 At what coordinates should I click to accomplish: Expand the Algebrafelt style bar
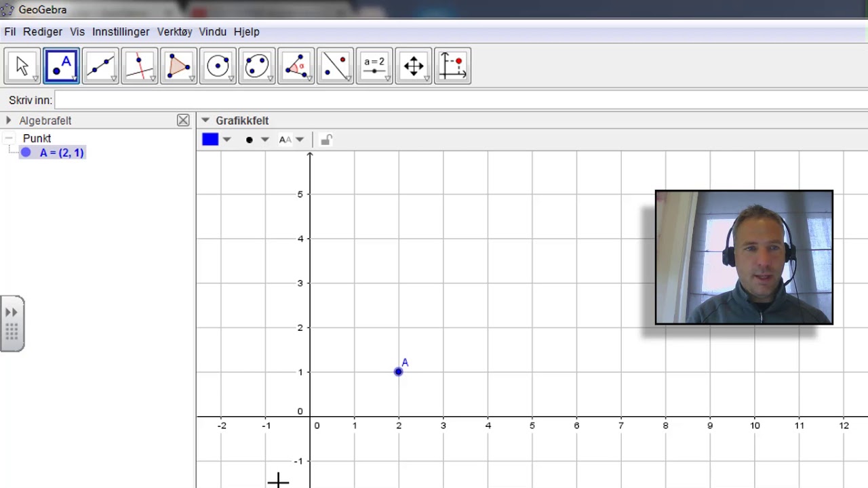tap(8, 120)
